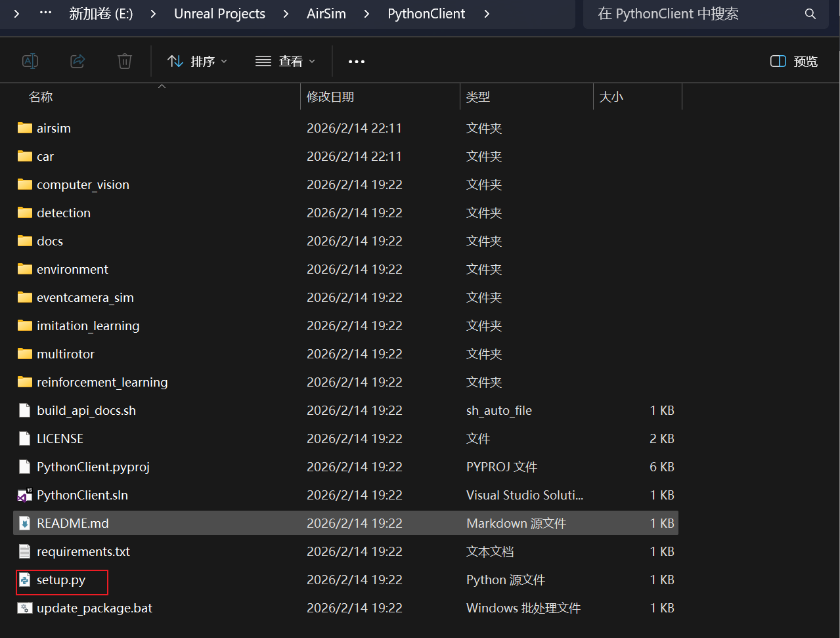Viewport: 840px width, 638px height.
Task: Expand the chevron after PythonClient breadcrumb
Action: point(487,14)
